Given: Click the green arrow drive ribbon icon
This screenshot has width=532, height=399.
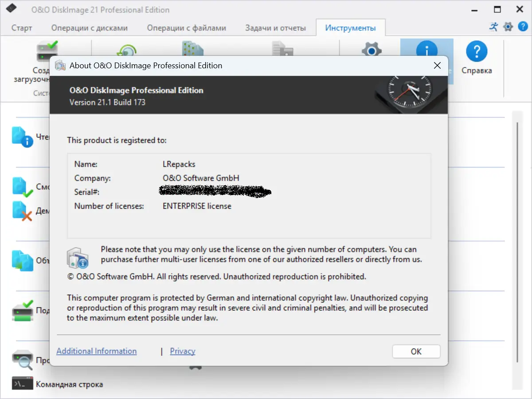Looking at the screenshot, I should click(x=128, y=50).
